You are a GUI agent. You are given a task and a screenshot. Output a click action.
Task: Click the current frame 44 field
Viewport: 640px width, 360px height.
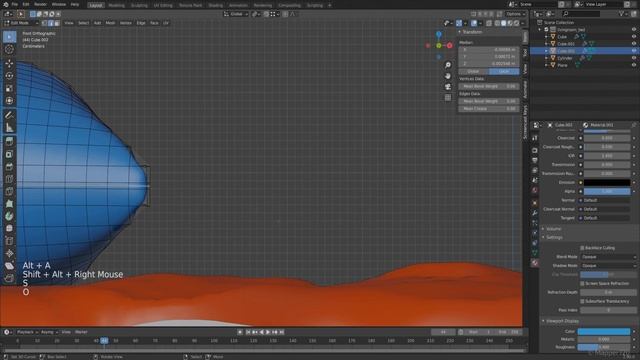click(x=443, y=332)
